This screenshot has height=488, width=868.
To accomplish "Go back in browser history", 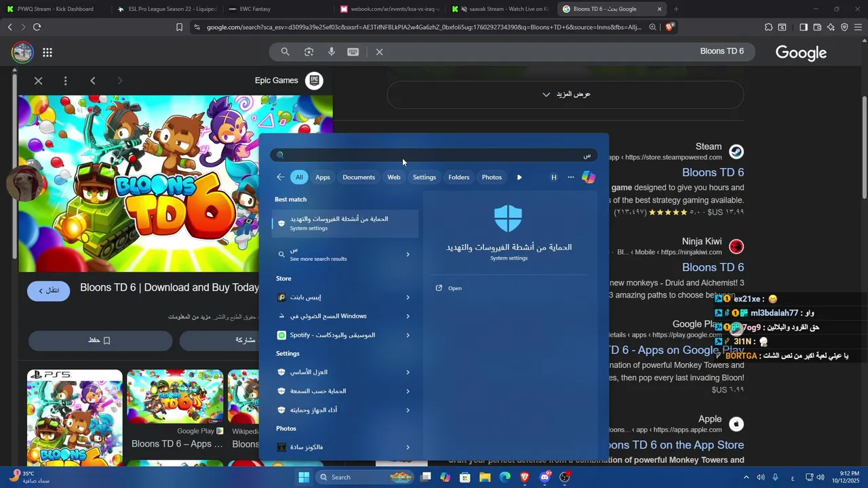I will 9,27.
